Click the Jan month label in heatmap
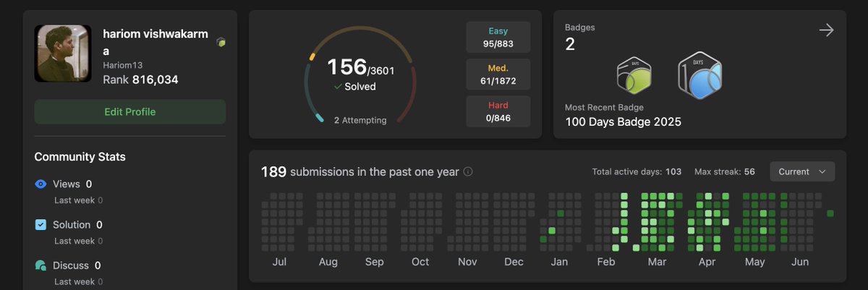 coord(559,262)
